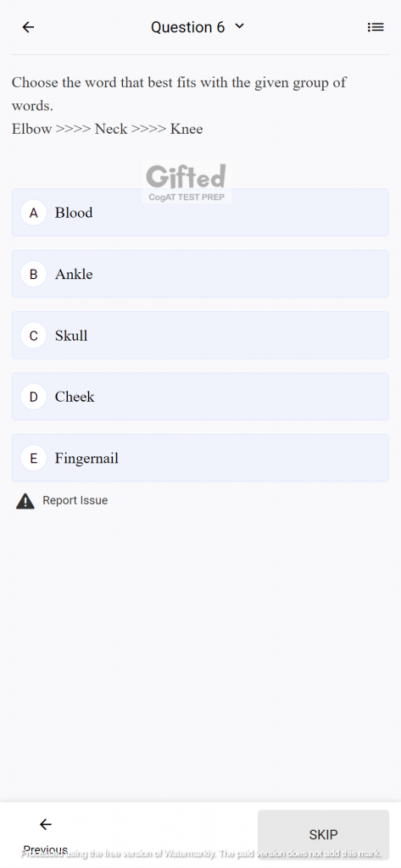Choose the Skull answer option
The image size is (401, 868).
(x=200, y=336)
